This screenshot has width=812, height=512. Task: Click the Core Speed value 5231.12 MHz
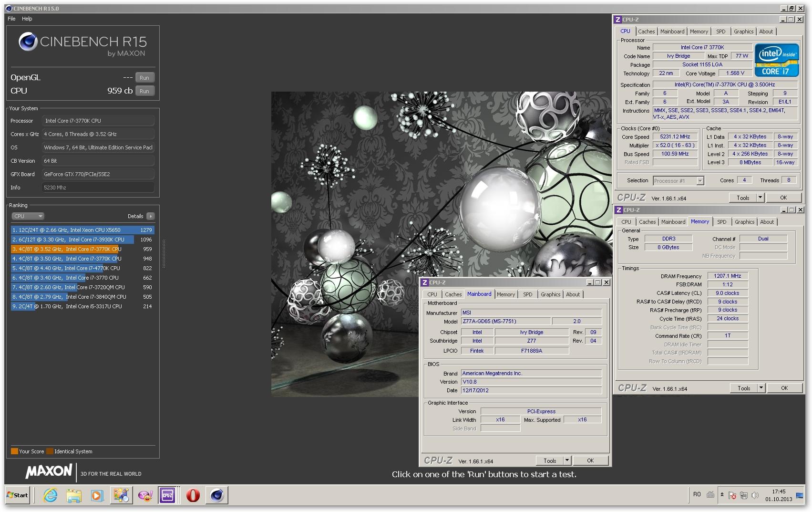(675, 136)
